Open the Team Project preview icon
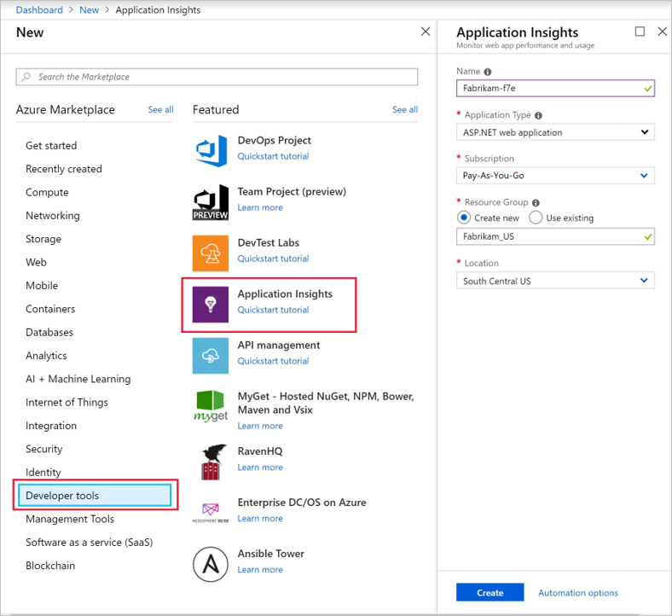Screen dimensions: 672x616 click(211, 202)
